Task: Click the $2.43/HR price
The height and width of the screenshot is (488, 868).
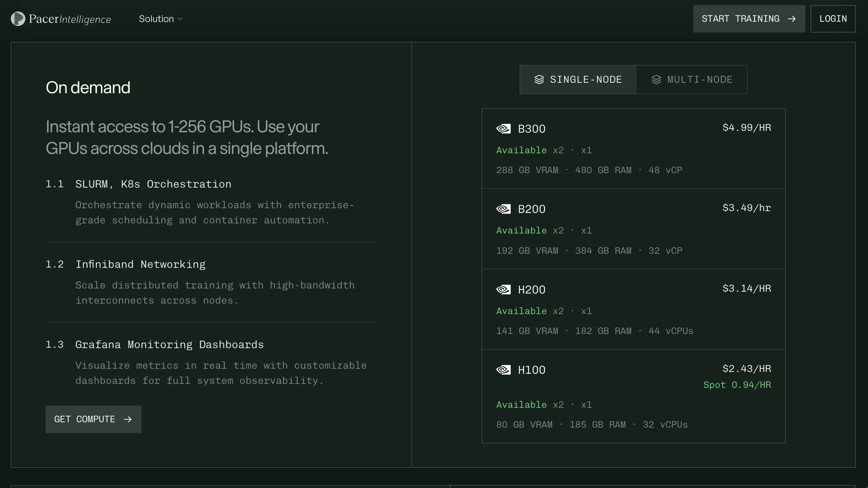Action: (x=747, y=369)
